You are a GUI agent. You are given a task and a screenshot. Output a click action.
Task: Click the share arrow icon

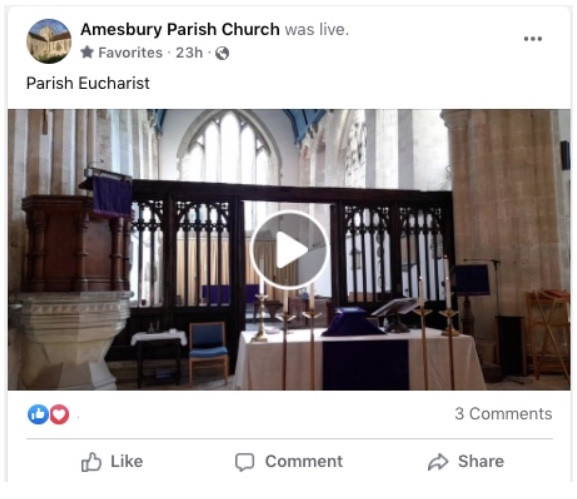[x=438, y=462]
